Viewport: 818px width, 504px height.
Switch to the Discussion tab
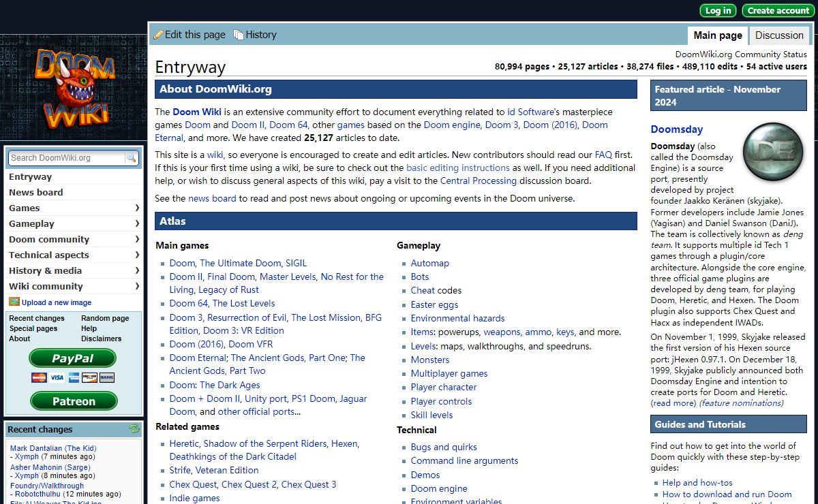pyautogui.click(x=779, y=35)
